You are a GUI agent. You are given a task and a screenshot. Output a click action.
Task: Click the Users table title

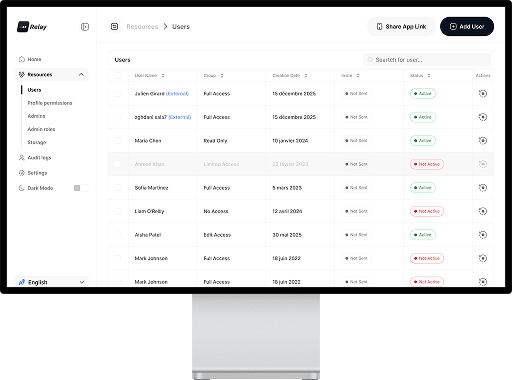click(x=122, y=60)
